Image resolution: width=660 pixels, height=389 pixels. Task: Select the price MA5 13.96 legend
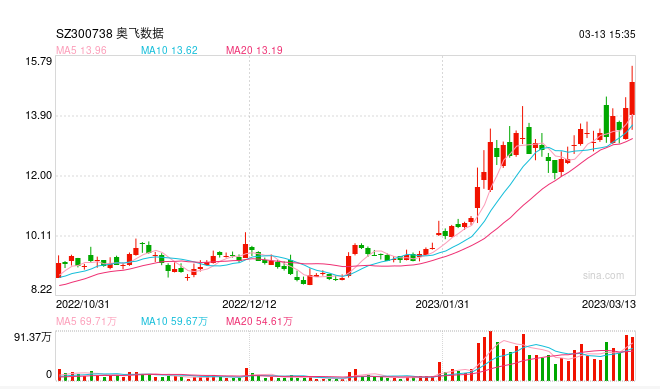pos(81,50)
